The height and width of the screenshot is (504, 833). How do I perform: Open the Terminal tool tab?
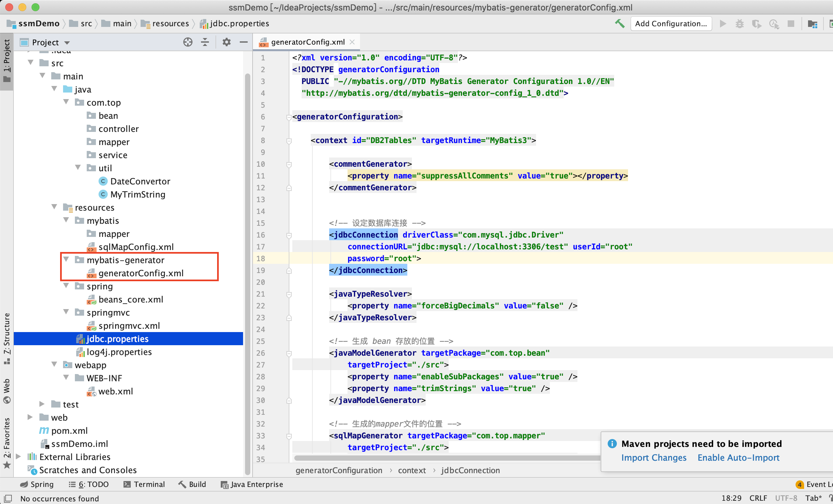(x=144, y=484)
